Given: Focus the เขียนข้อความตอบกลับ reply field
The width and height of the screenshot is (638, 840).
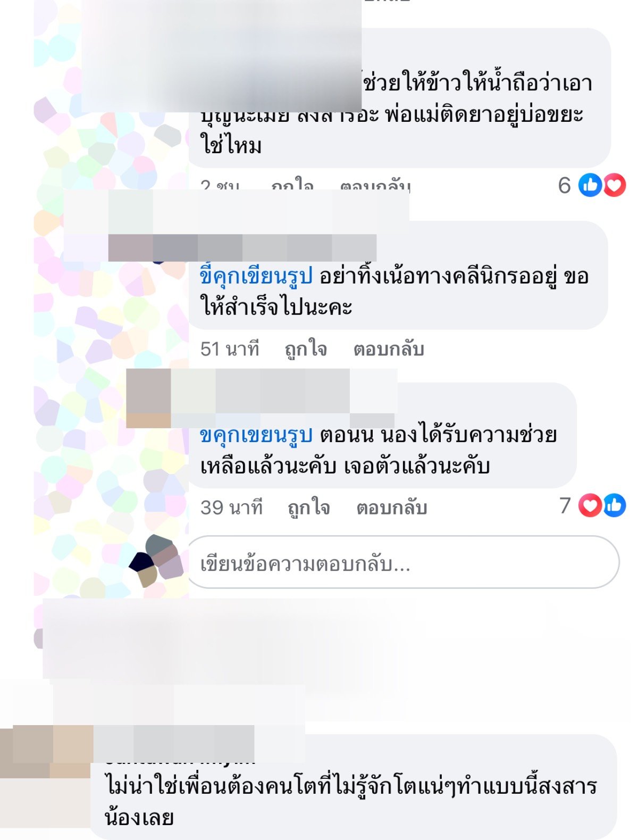Looking at the screenshot, I should click(404, 562).
